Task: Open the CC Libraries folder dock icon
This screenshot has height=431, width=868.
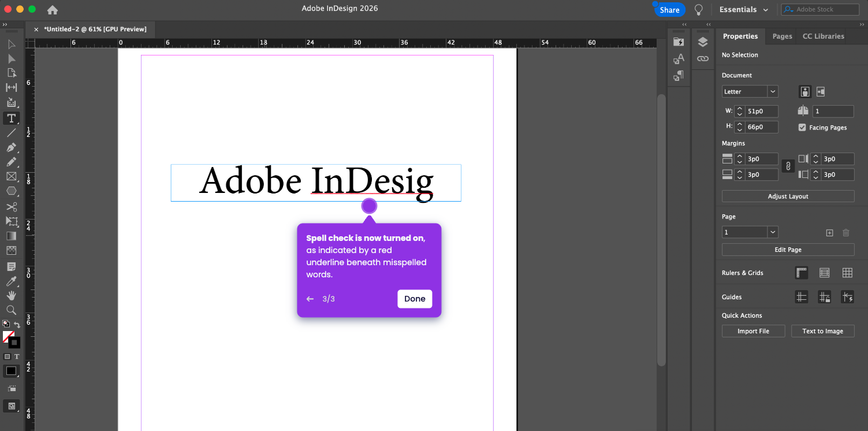Action: click(679, 42)
